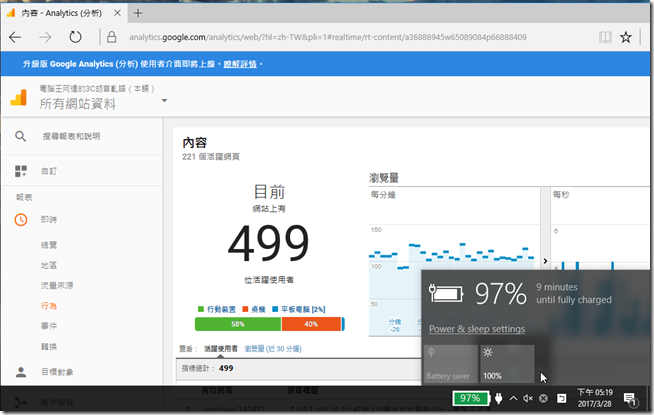Screen dimensions: 654x415
Task: Go back with the browser back arrow
Action: pyautogui.click(x=15, y=38)
